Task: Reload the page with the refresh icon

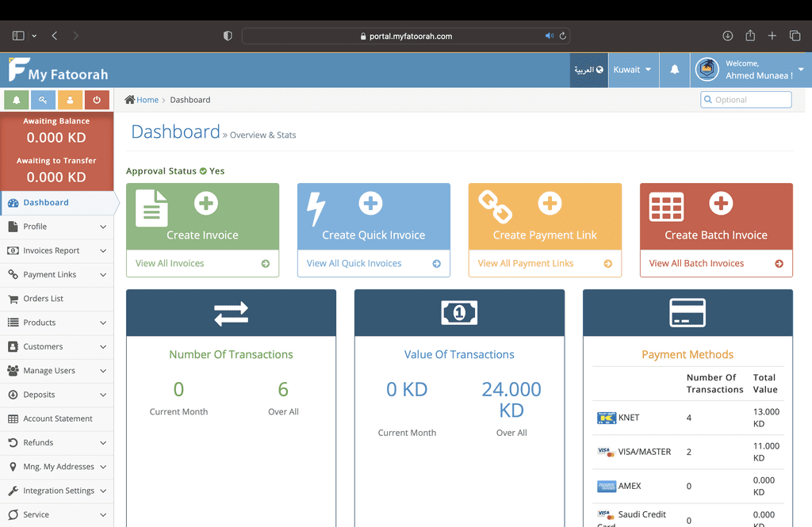Action: [x=562, y=36]
